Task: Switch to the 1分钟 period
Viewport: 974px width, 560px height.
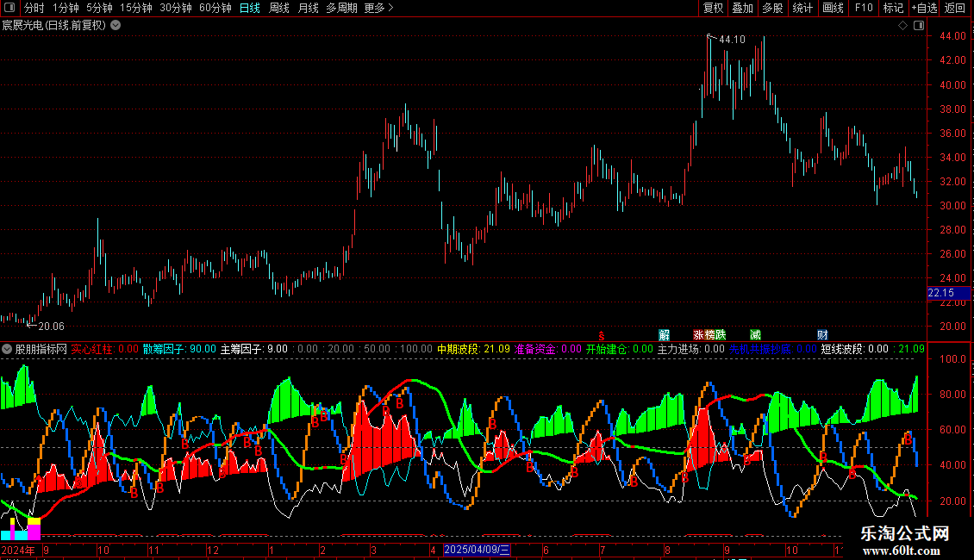Action: [66, 8]
